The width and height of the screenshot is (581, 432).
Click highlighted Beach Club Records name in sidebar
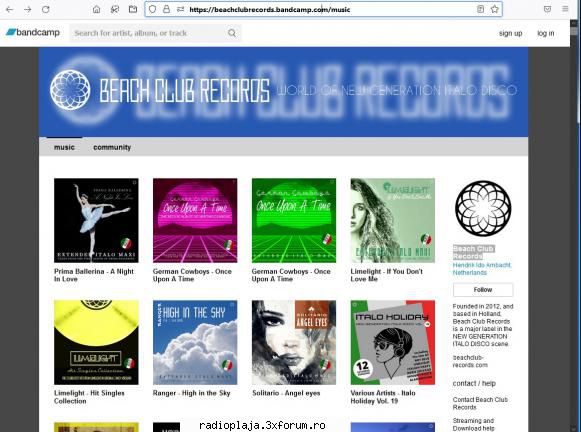coord(474,252)
